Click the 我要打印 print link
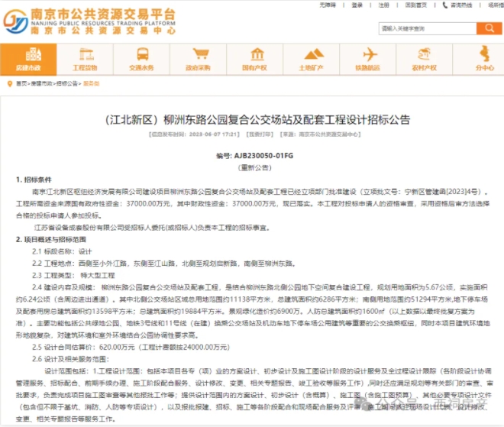The height and width of the screenshot is (427, 504). pyautogui.click(x=260, y=133)
